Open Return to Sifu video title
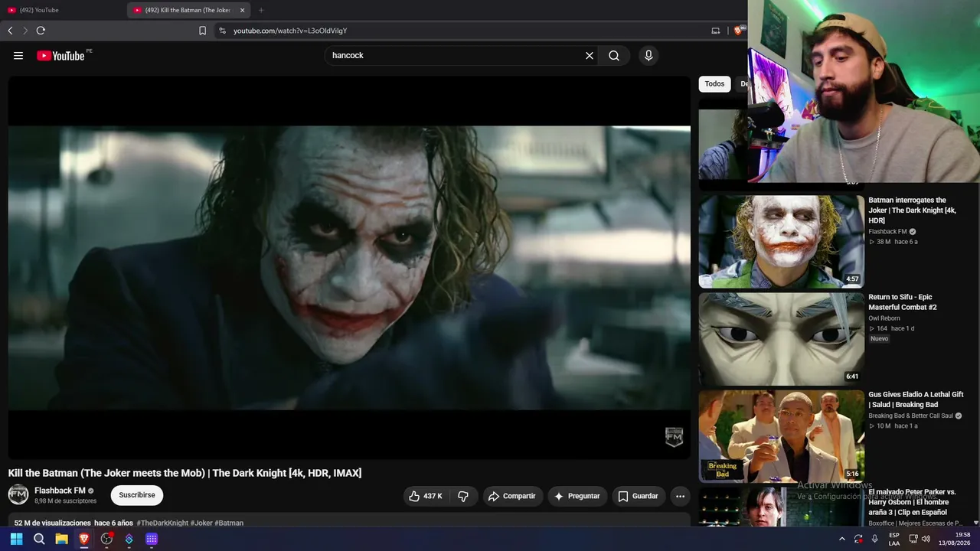This screenshot has height=551, width=980. point(903,302)
